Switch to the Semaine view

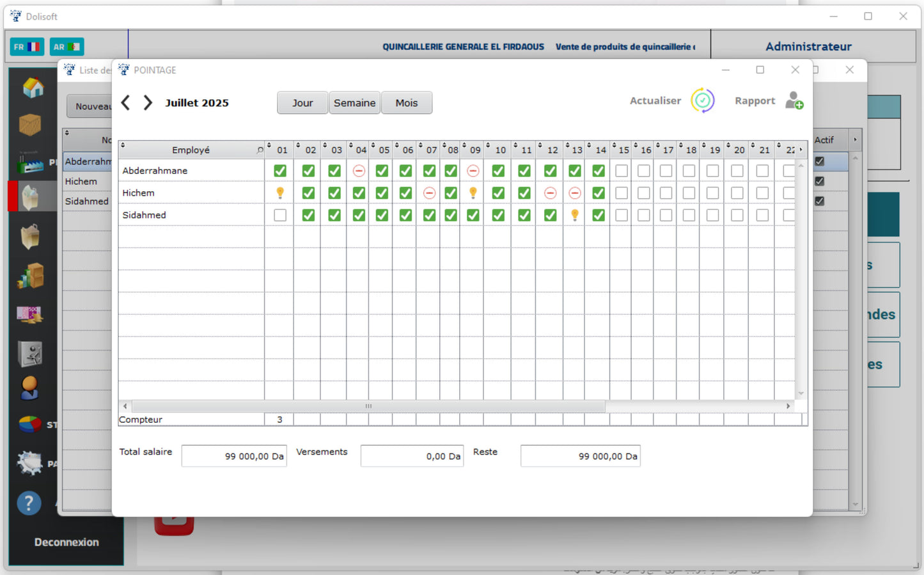click(354, 102)
